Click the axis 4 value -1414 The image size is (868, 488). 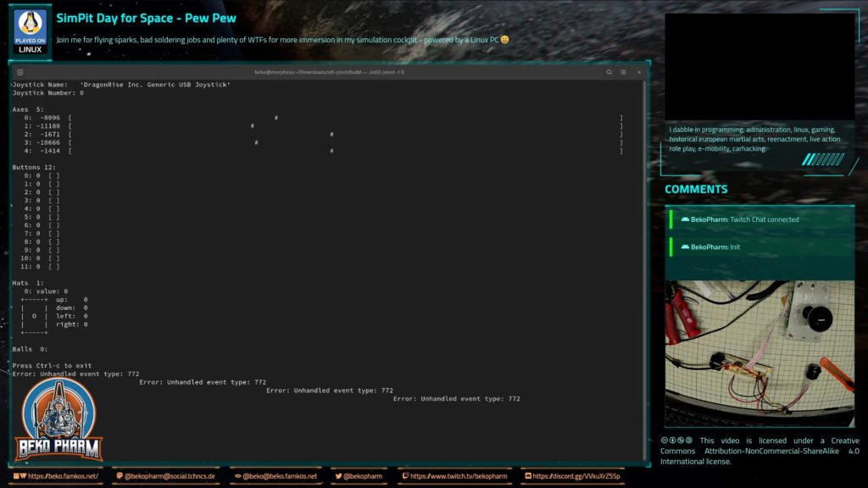coord(50,151)
